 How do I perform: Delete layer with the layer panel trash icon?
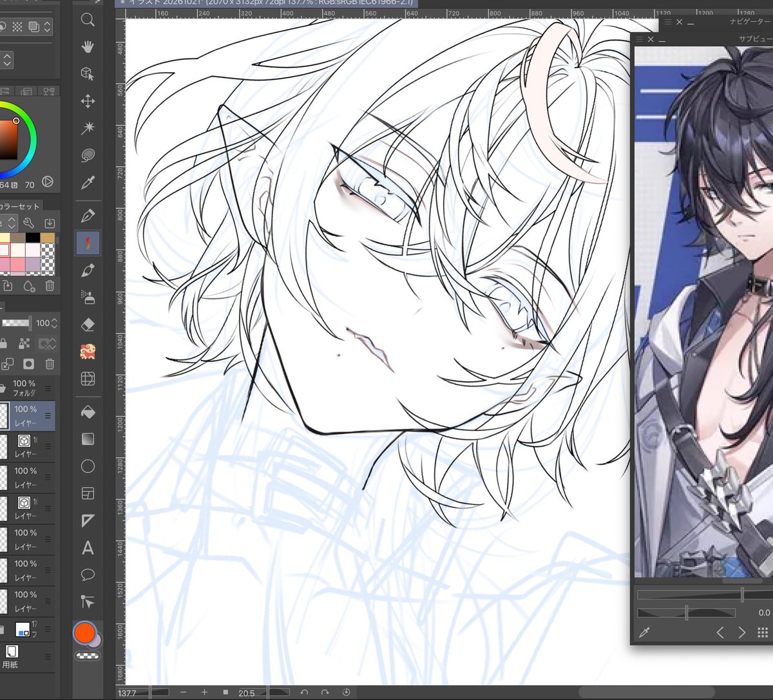coord(50,364)
